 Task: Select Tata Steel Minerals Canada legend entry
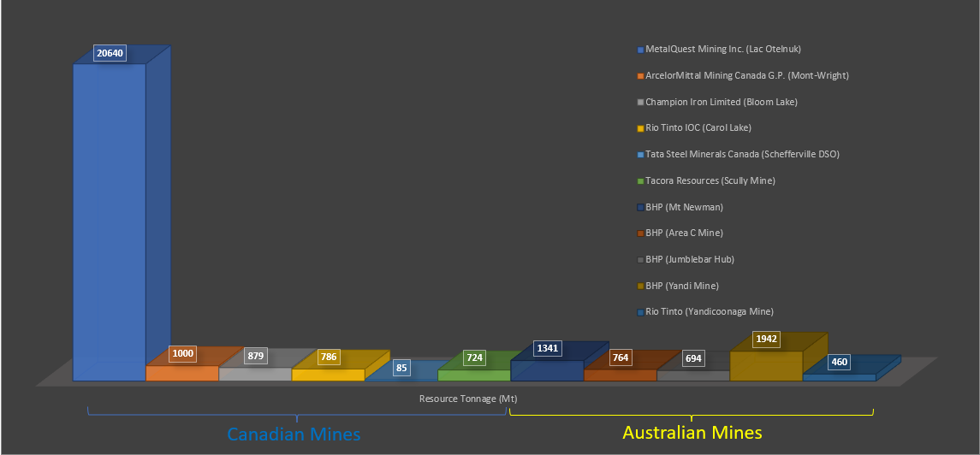point(738,154)
